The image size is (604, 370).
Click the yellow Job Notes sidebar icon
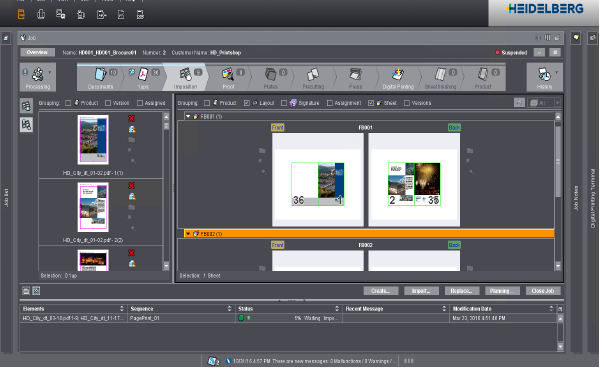point(576,38)
